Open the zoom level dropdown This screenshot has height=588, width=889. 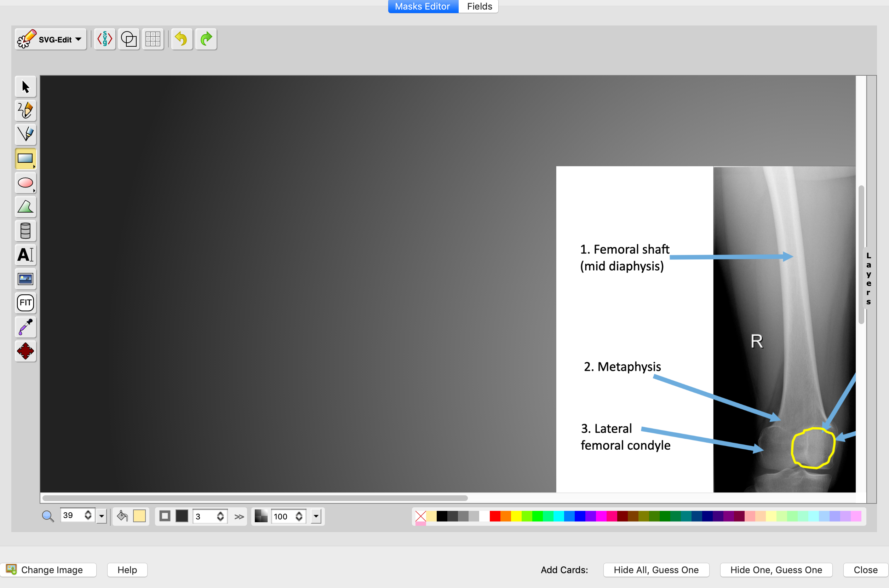pyautogui.click(x=102, y=515)
